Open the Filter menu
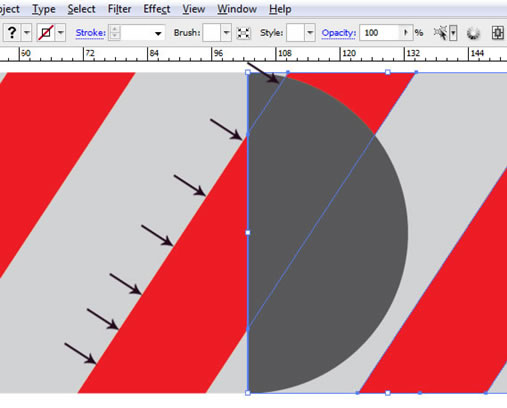Screen dimensions: 507x408 (x=119, y=9)
